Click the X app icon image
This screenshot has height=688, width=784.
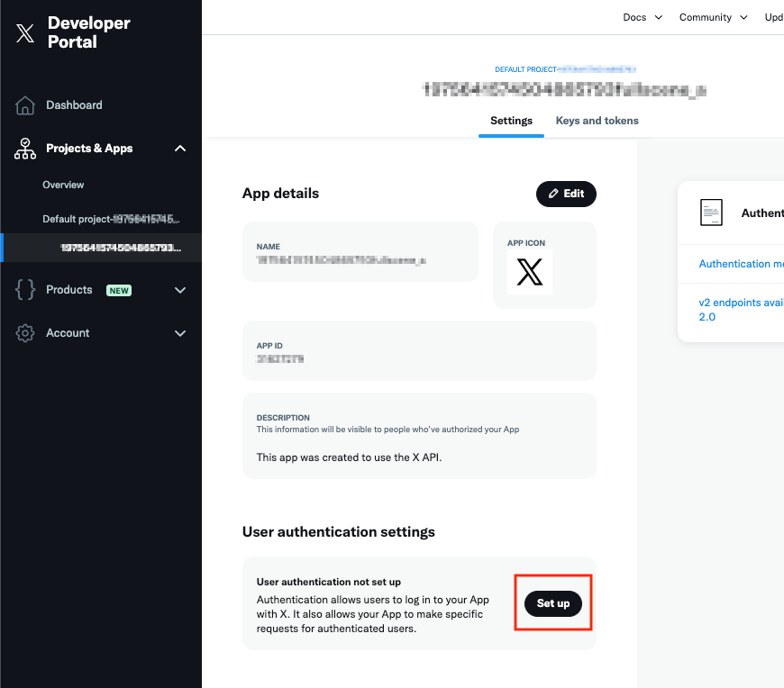[530, 273]
